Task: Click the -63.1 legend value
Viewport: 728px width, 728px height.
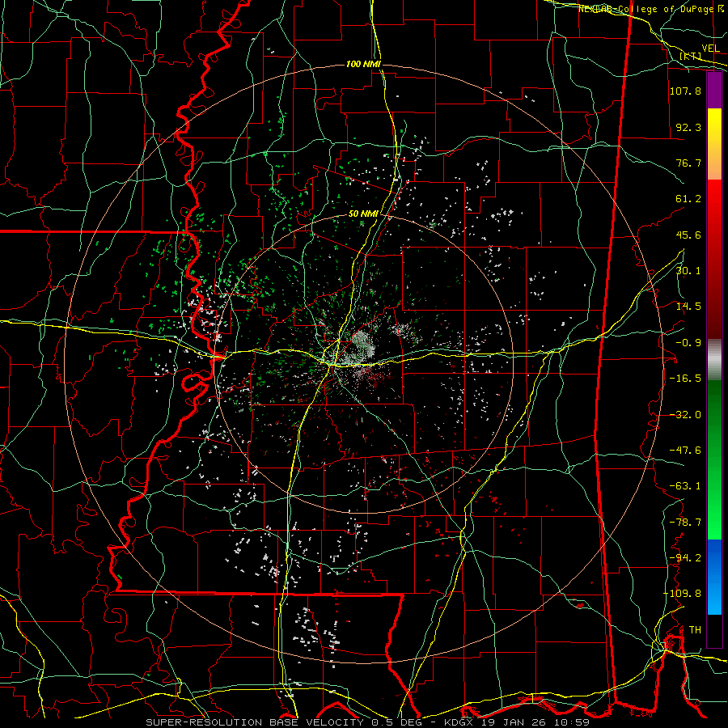Action: point(685,486)
